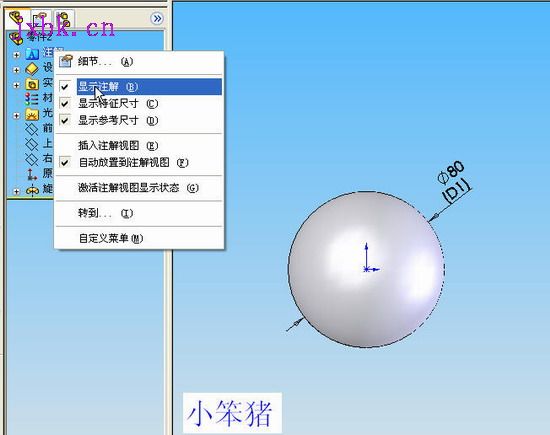
Task: Select the Annotations folder icon in tree
Action: pos(32,54)
